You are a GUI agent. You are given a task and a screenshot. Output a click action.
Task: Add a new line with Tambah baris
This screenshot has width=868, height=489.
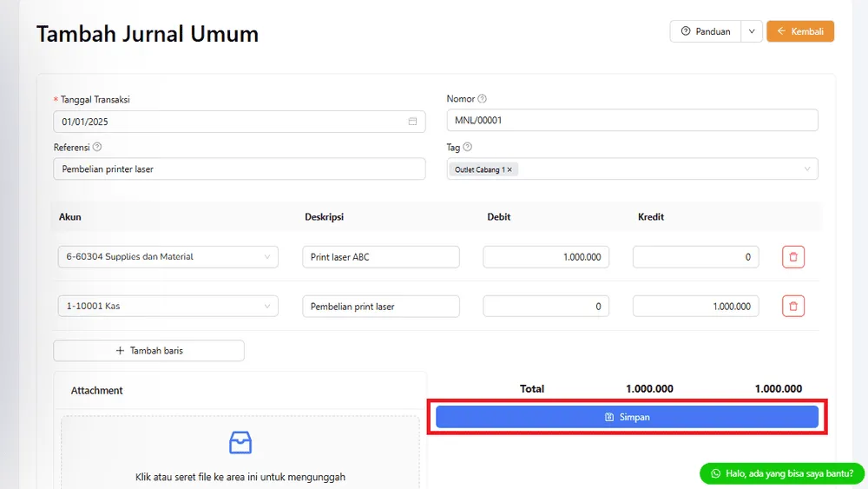[148, 351]
